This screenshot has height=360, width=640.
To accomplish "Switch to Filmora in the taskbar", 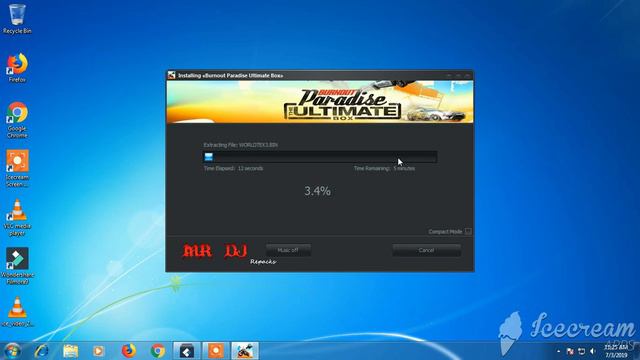I will coord(187,351).
